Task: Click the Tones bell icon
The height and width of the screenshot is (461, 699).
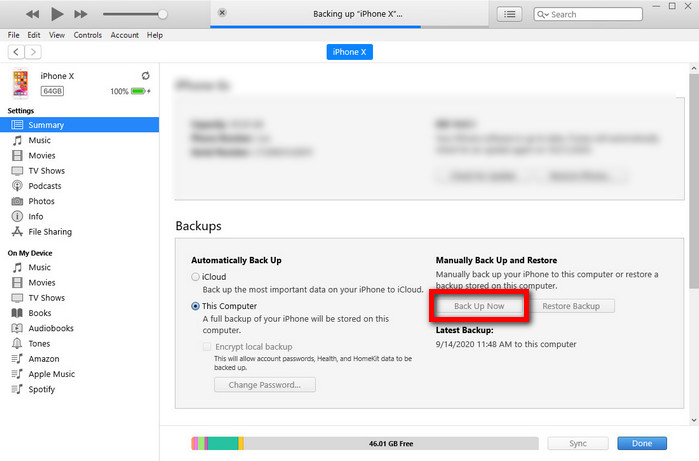Action: coord(17,343)
